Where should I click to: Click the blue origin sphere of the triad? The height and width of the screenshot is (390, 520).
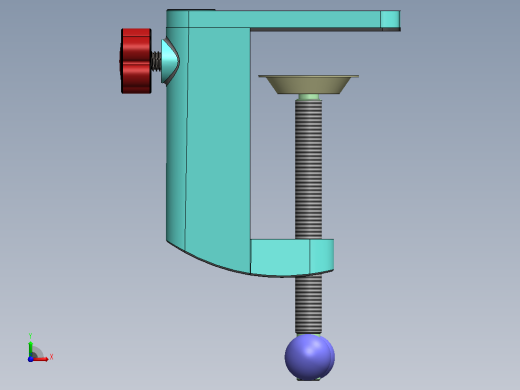coord(31,359)
